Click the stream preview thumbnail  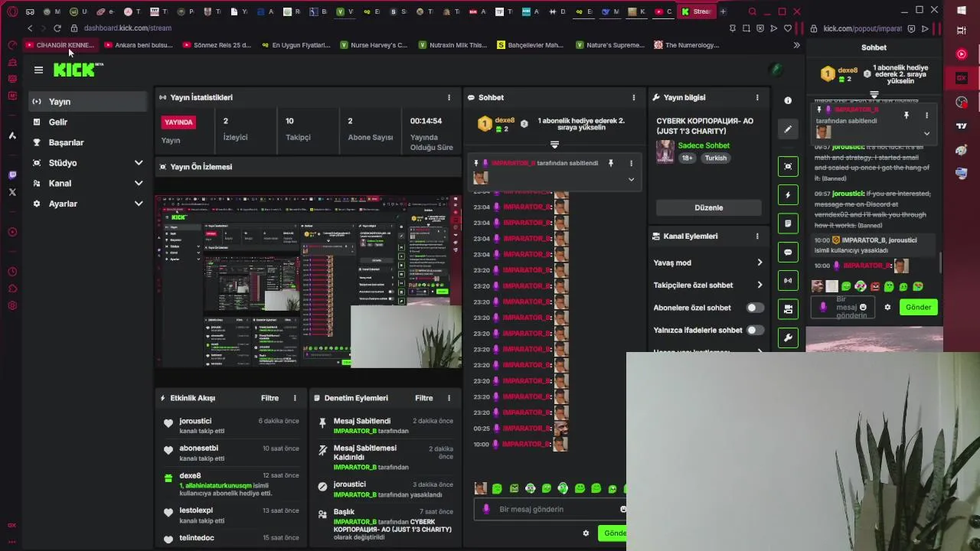[309, 282]
